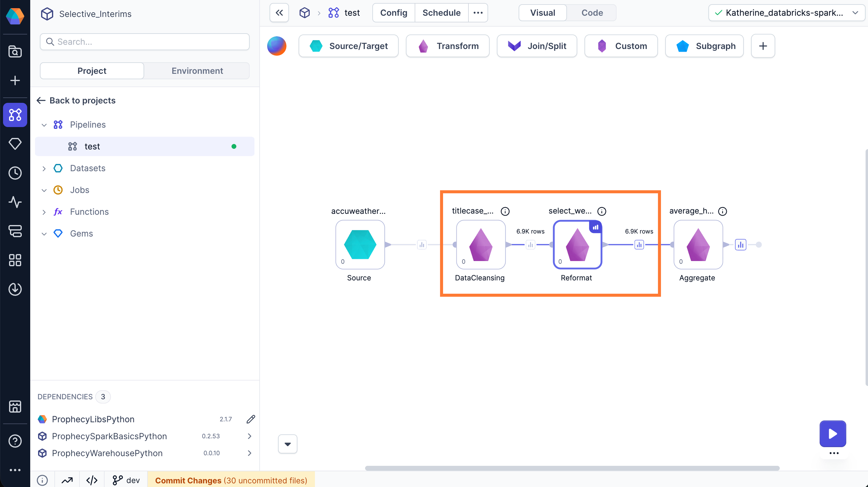Switch to the Environment tab

point(197,70)
